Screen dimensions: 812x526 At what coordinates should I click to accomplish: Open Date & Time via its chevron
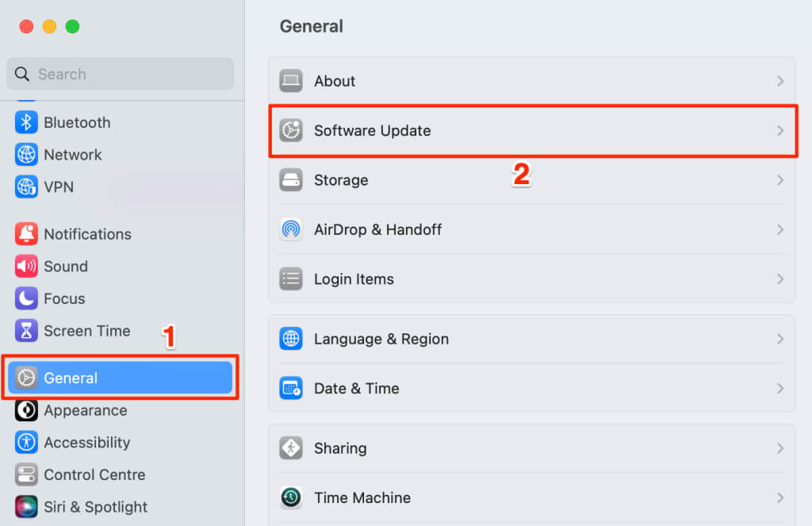click(780, 388)
